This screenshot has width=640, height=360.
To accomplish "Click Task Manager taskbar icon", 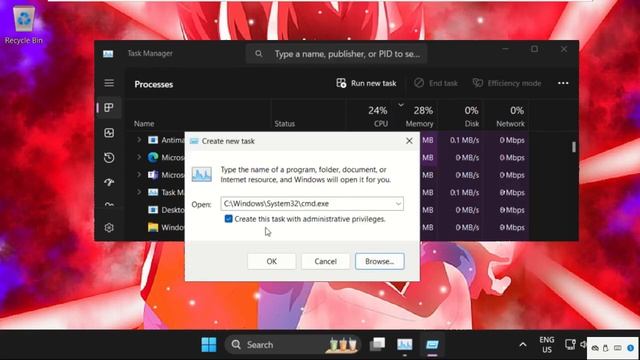I will 405,344.
